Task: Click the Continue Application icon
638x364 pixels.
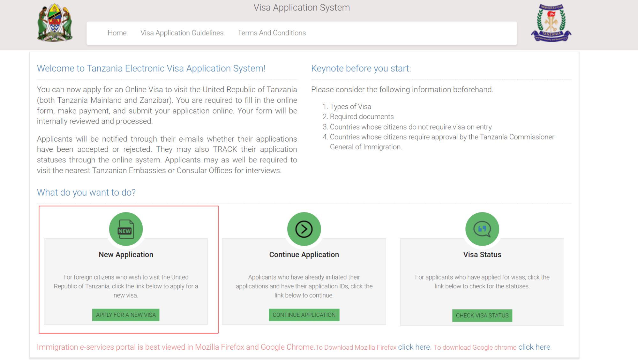Action: (304, 229)
